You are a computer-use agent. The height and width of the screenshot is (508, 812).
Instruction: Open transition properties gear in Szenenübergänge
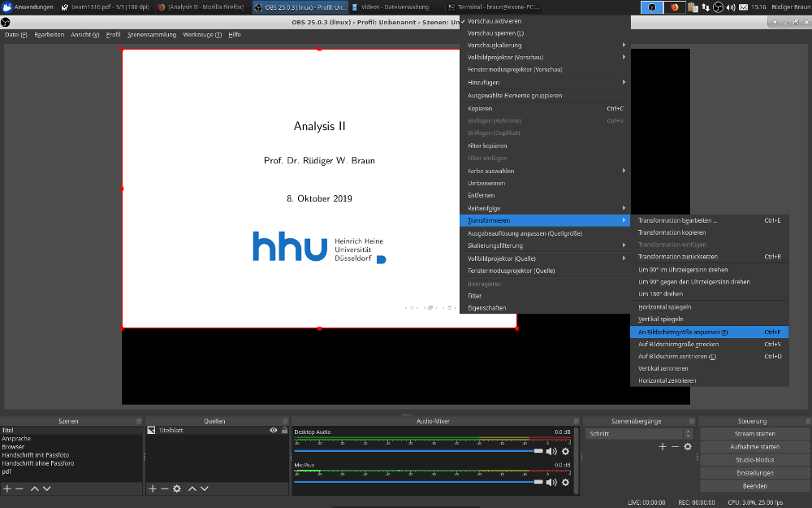pyautogui.click(x=688, y=447)
